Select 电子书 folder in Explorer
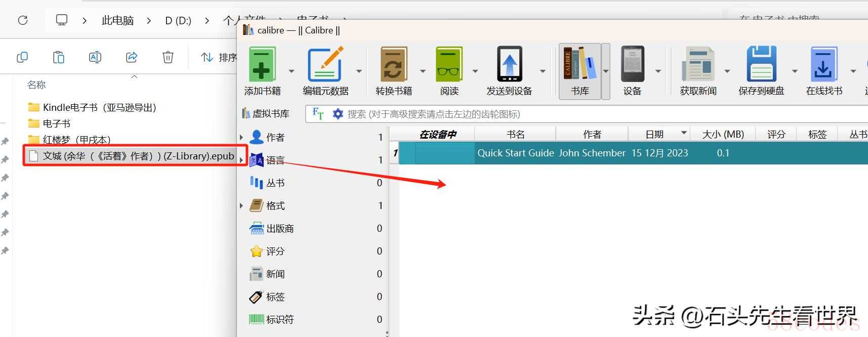 [x=49, y=123]
